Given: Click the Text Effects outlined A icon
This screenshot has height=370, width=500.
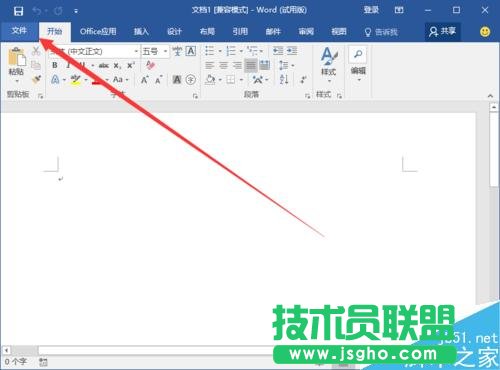Looking at the screenshot, I should pos(55,80).
